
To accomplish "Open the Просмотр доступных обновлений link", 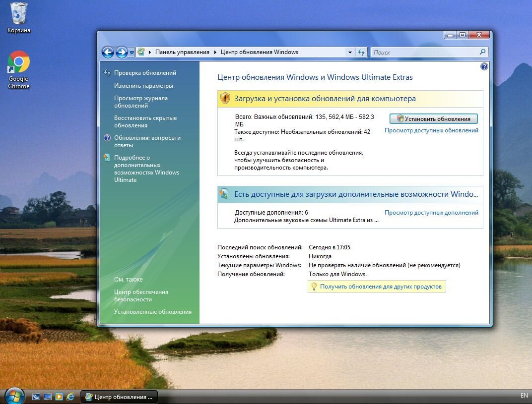I will [431, 130].
